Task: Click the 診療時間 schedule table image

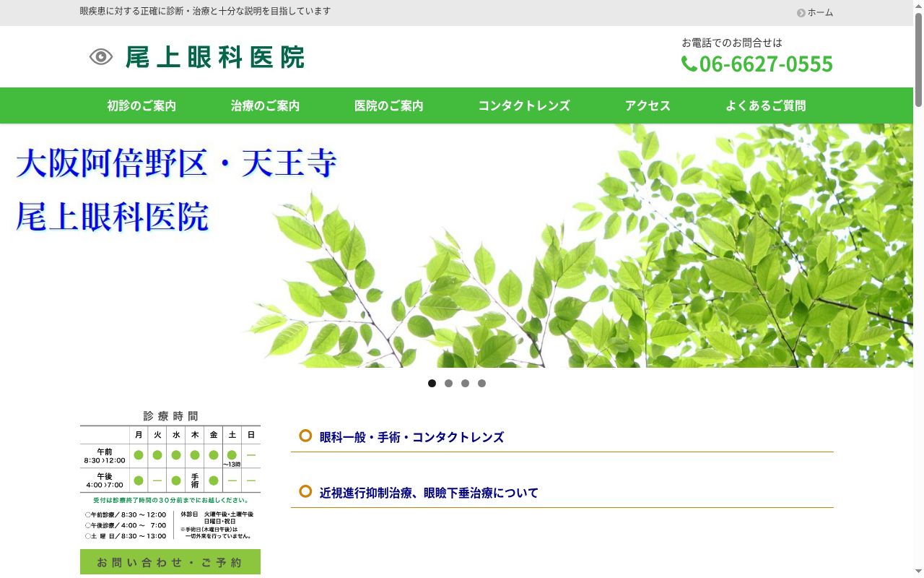Action: click(170, 475)
